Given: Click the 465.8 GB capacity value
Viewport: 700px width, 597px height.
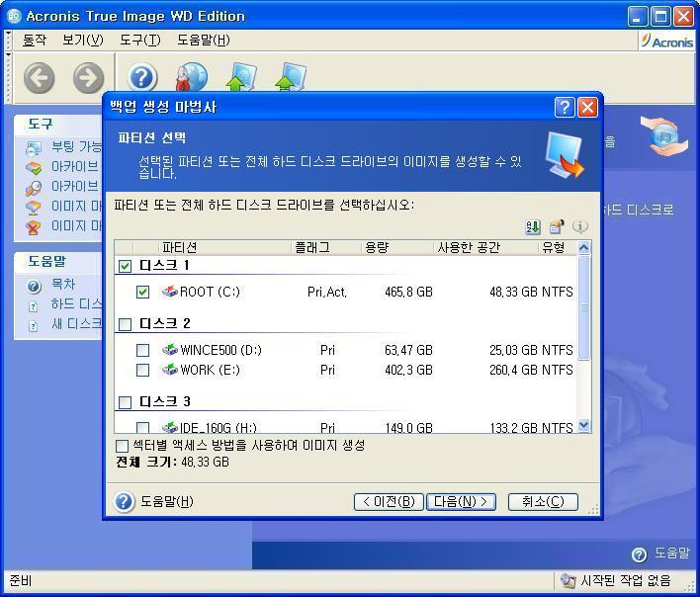Looking at the screenshot, I should coord(408,292).
